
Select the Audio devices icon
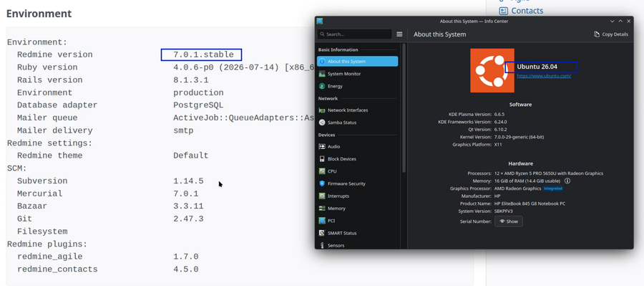pyautogui.click(x=322, y=146)
